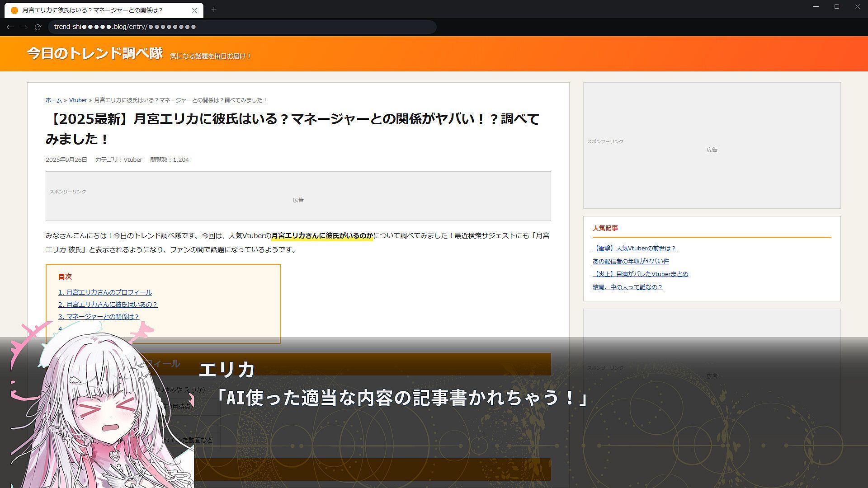Click the Vtuber breadcrumb link
This screenshot has height=488, width=868.
(78, 100)
